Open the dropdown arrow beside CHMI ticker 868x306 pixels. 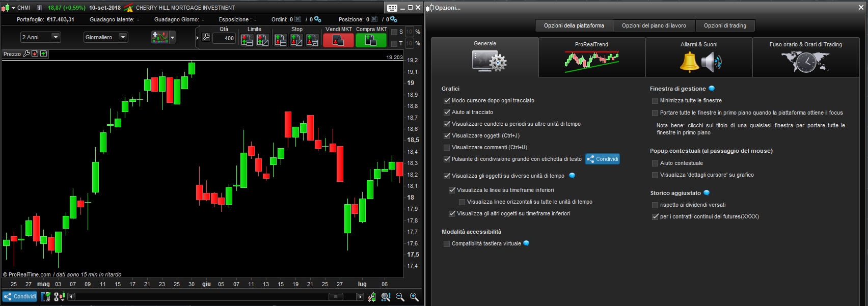coord(13,8)
